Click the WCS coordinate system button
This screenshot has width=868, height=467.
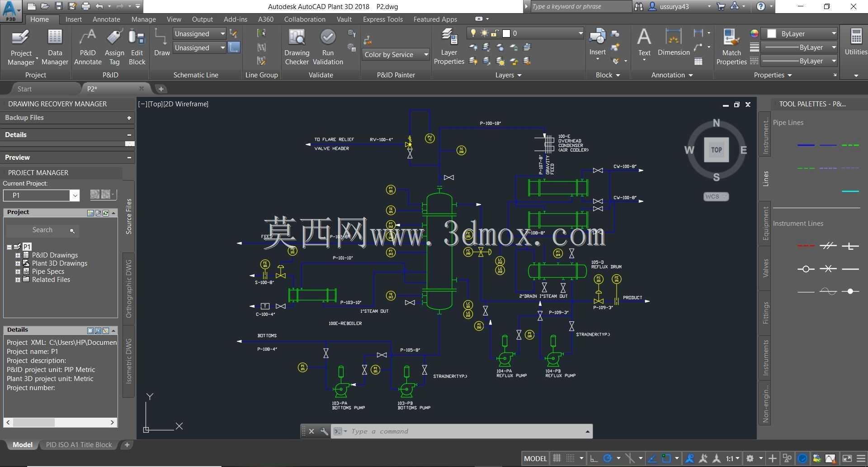tap(716, 196)
